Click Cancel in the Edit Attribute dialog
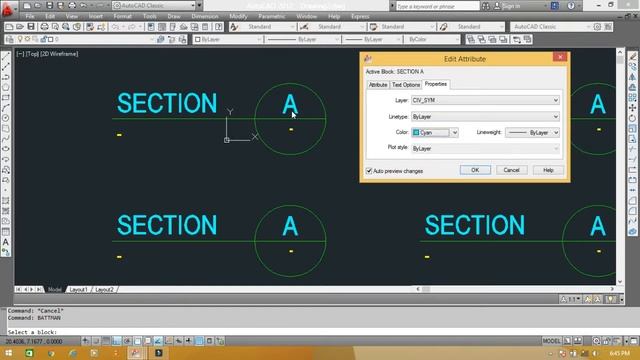The height and width of the screenshot is (360, 640). tap(511, 170)
